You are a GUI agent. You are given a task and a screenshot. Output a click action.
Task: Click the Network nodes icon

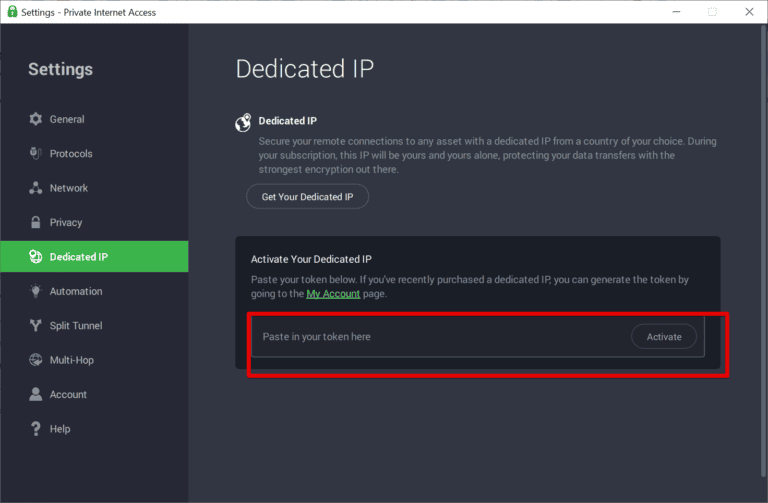(35, 188)
